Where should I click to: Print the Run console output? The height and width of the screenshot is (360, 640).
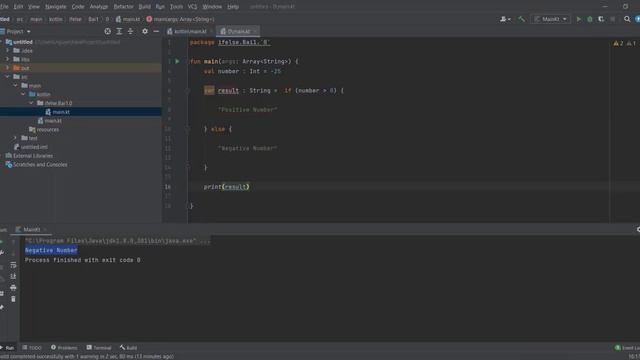coord(13,288)
